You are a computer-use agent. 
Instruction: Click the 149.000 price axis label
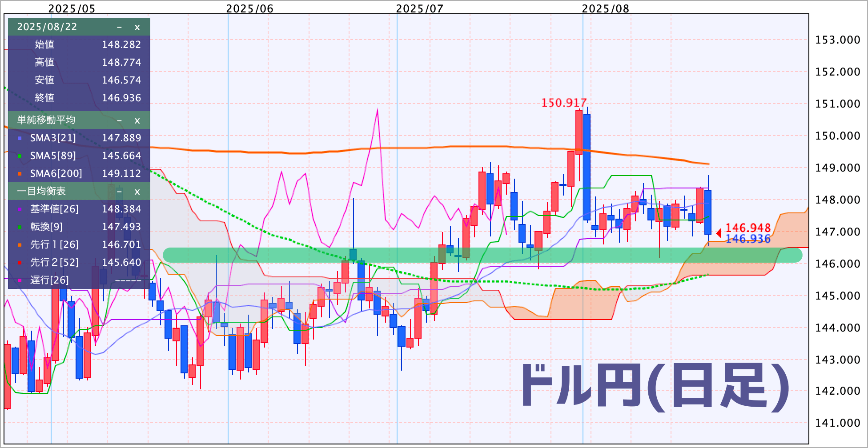[837, 168]
